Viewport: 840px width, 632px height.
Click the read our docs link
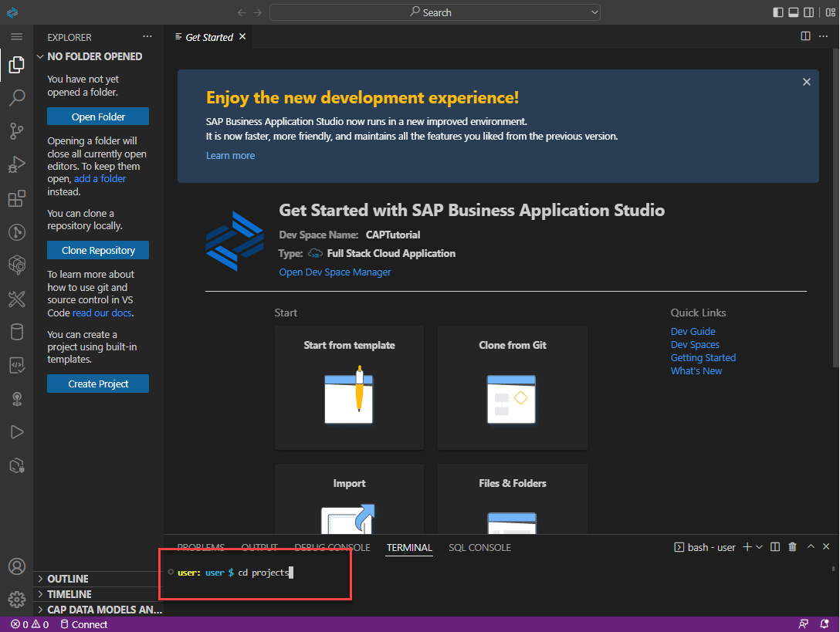pyautogui.click(x=102, y=313)
